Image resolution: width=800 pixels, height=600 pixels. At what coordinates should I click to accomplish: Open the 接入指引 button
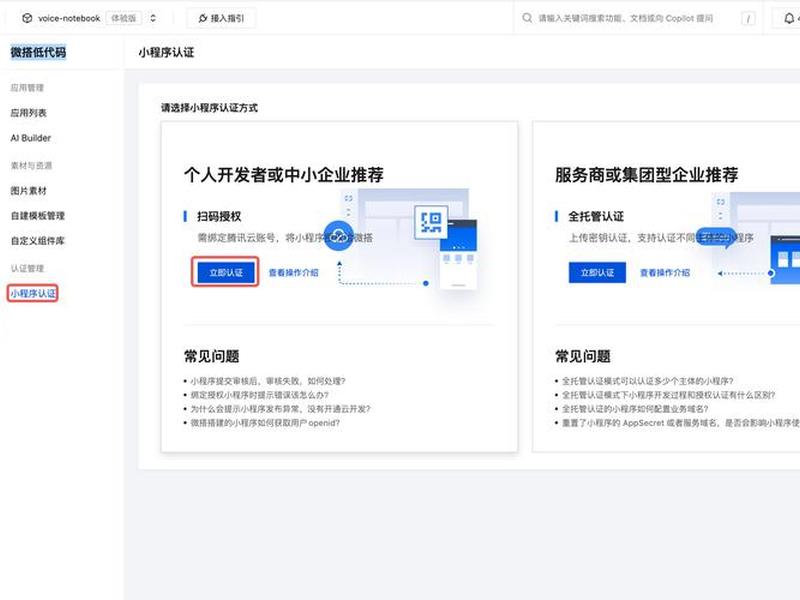pyautogui.click(x=221, y=18)
